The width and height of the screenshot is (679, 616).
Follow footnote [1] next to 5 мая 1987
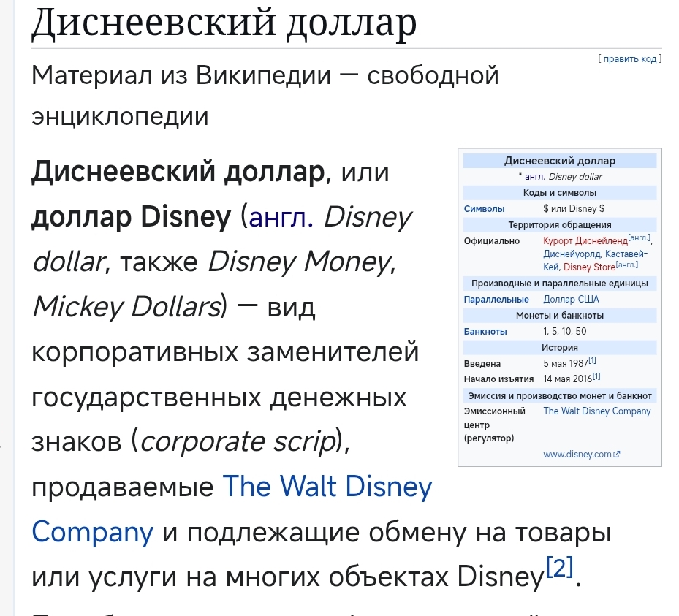click(593, 360)
